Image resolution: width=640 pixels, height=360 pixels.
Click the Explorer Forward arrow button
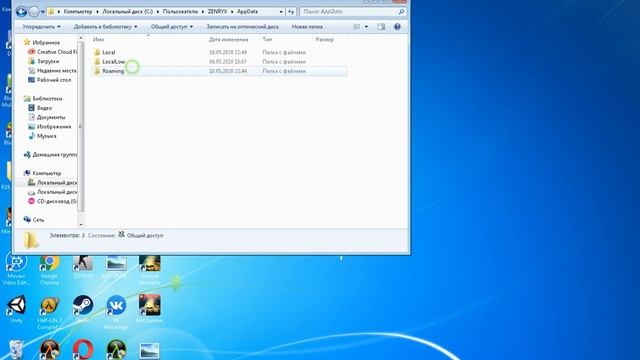click(34, 12)
